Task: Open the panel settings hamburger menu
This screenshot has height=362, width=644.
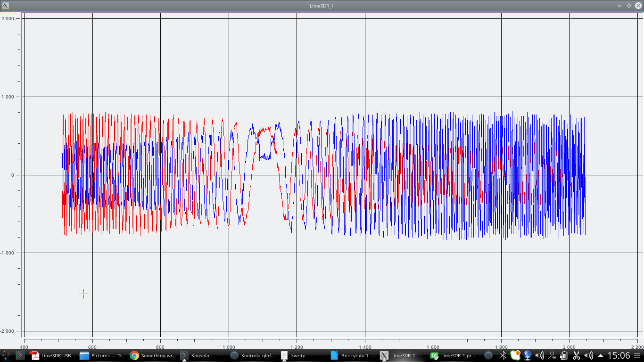Action: [x=637, y=355]
